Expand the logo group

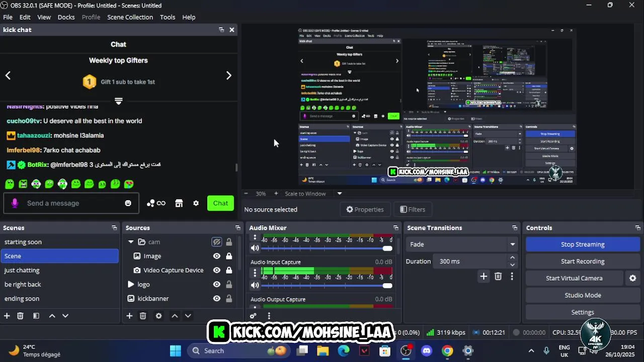point(131,284)
